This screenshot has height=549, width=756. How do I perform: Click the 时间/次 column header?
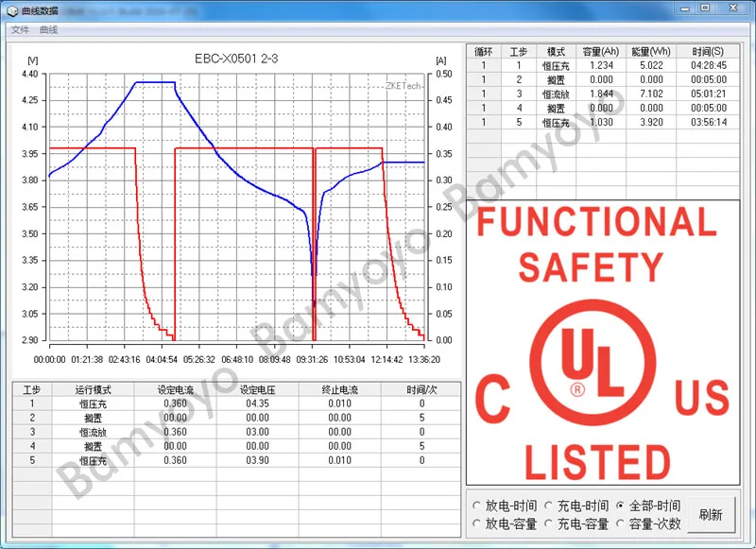[421, 390]
